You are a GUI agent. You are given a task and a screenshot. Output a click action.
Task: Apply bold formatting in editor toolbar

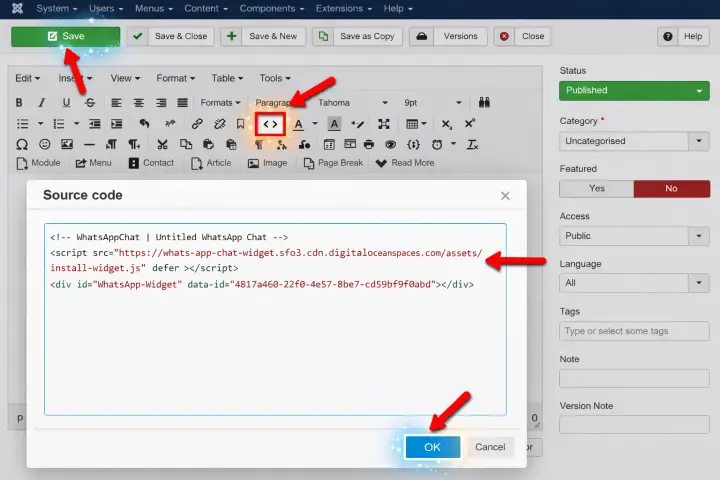pyautogui.click(x=19, y=102)
